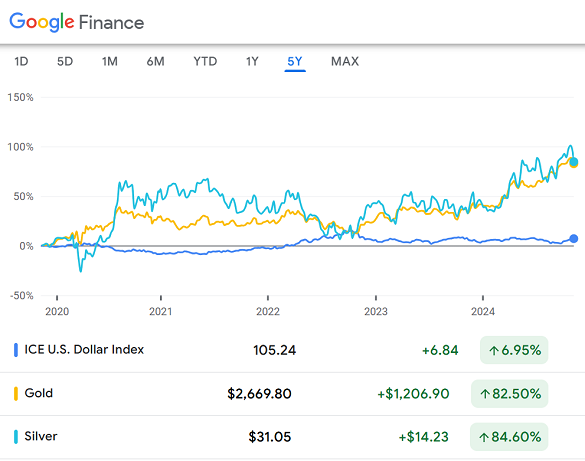The width and height of the screenshot is (585, 461).
Task: Click the teal Silver color marker
Action: pos(16,437)
